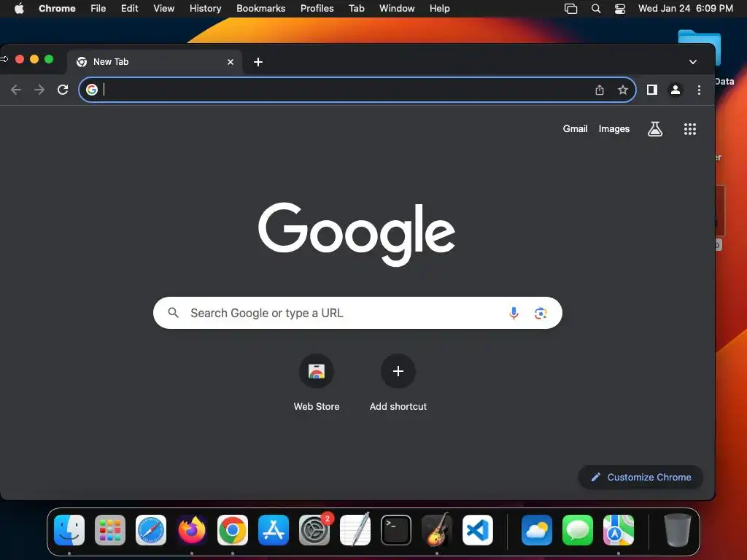Screen dimensions: 747x560
Task: Open Terminal from the Dock
Action: click(x=396, y=530)
